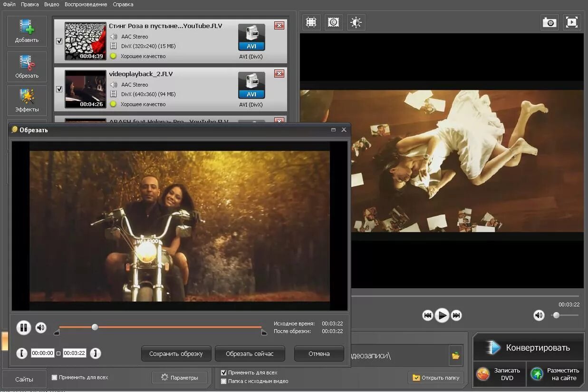Click Сохранить обрезку button

coord(176,353)
